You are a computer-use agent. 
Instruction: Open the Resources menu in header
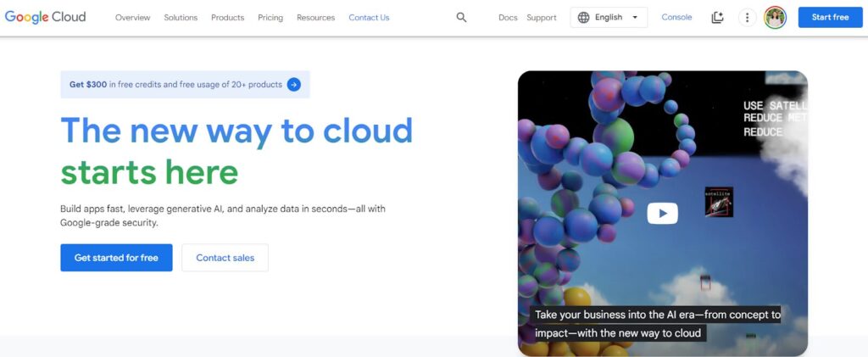(315, 18)
